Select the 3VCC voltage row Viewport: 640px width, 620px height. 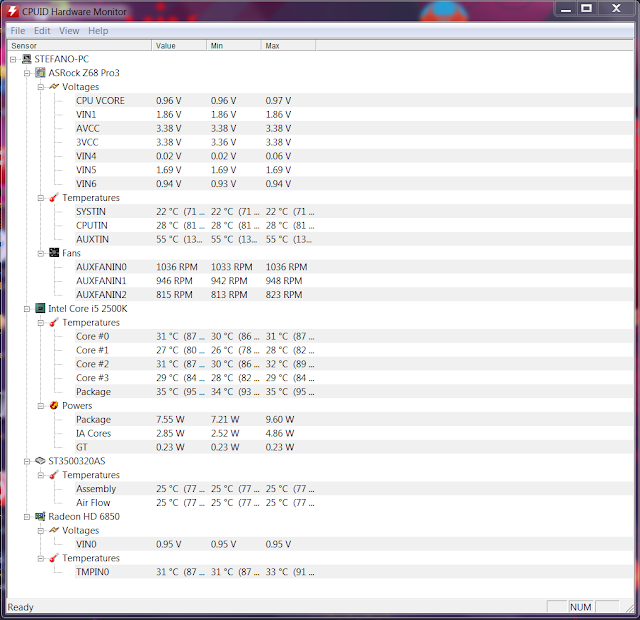pyautogui.click(x=354, y=142)
